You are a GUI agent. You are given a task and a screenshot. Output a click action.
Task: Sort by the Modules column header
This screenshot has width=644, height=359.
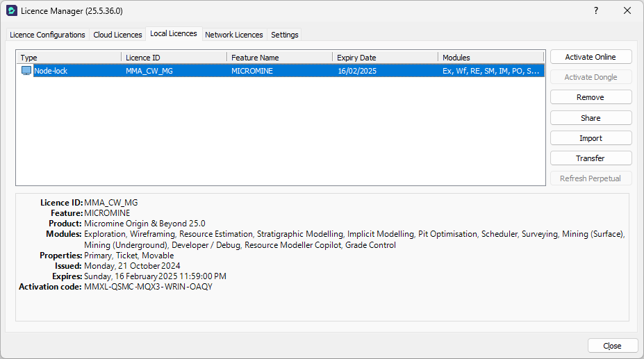tap(490, 58)
